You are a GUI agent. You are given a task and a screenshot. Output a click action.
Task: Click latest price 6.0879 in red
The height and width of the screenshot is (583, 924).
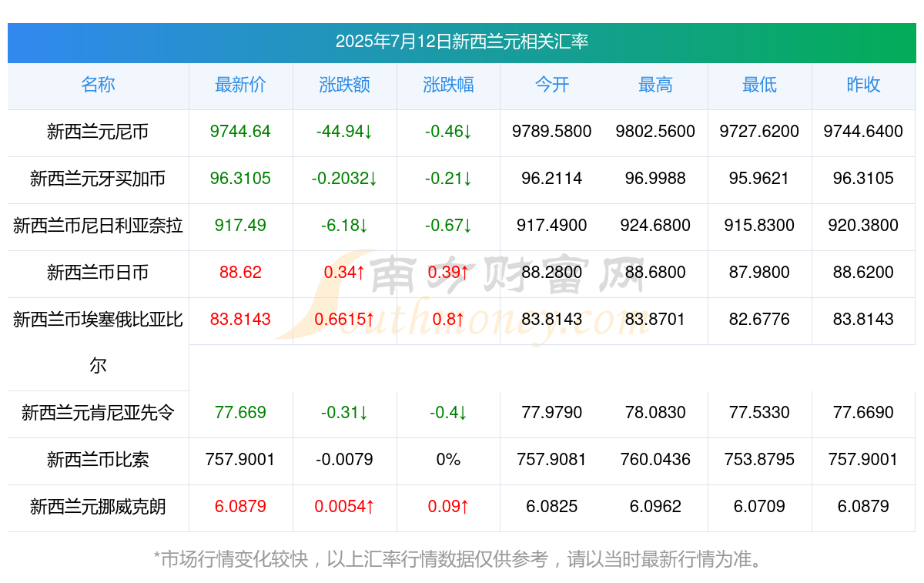tap(240, 507)
